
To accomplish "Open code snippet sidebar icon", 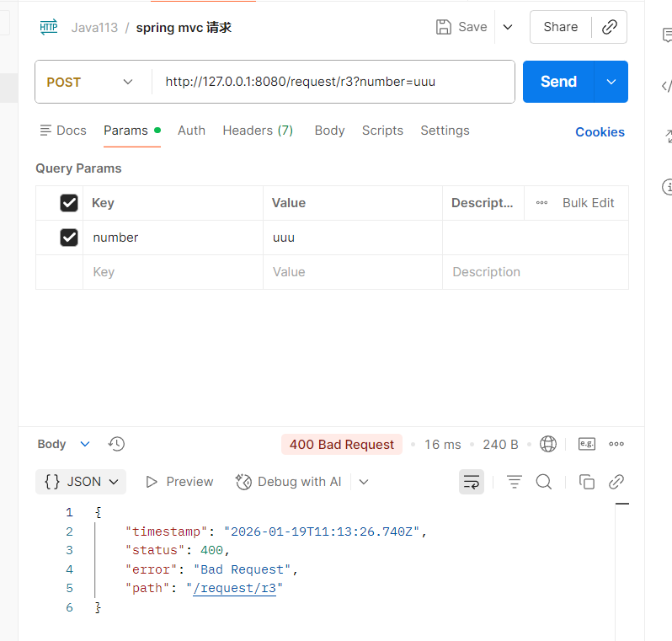I will [666, 86].
